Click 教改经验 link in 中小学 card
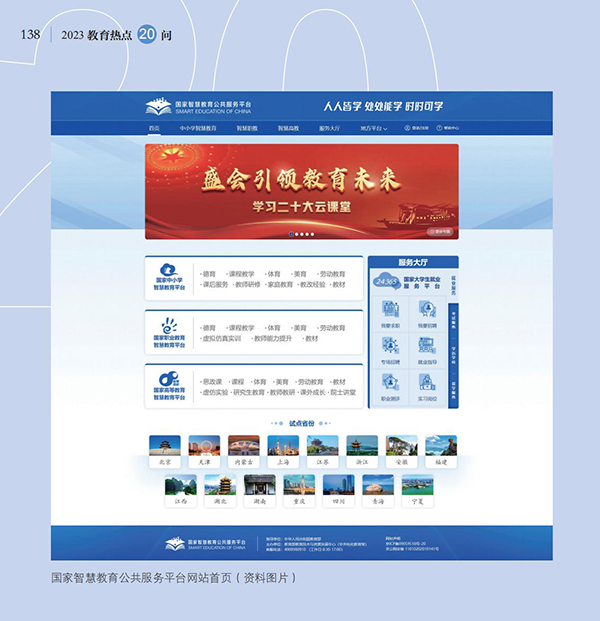The width and height of the screenshot is (600, 621). click(312, 284)
